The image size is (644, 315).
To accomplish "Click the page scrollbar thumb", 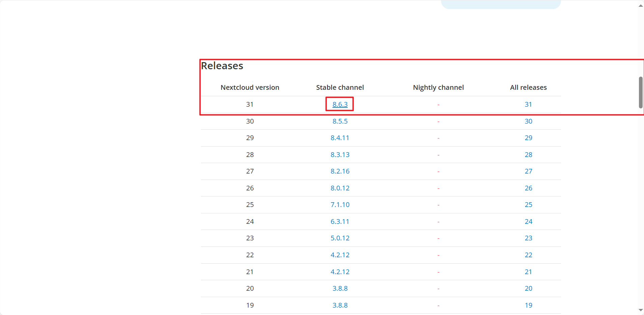I will [x=641, y=93].
